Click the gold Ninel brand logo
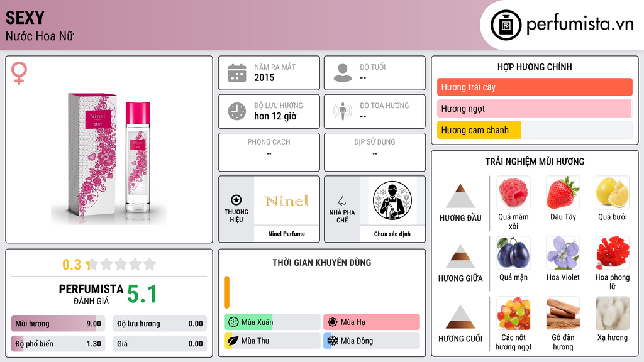 pyautogui.click(x=287, y=200)
